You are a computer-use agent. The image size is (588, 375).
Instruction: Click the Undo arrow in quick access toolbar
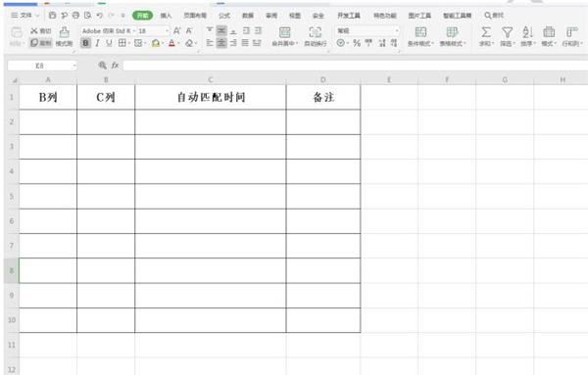point(99,16)
